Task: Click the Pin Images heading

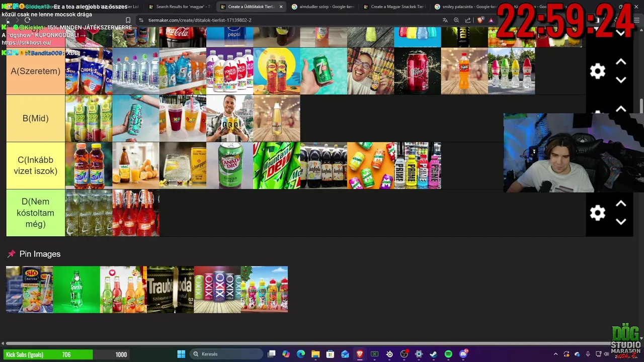Action: pyautogui.click(x=40, y=254)
